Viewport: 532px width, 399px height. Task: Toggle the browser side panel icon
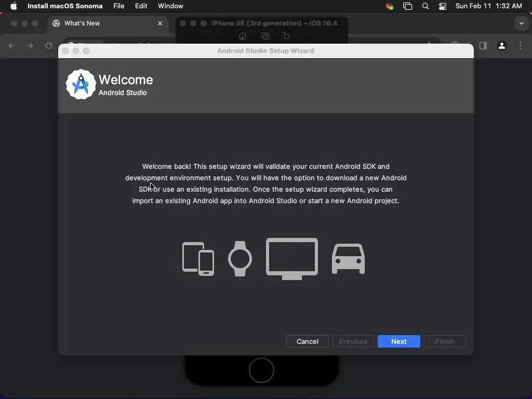(x=483, y=46)
